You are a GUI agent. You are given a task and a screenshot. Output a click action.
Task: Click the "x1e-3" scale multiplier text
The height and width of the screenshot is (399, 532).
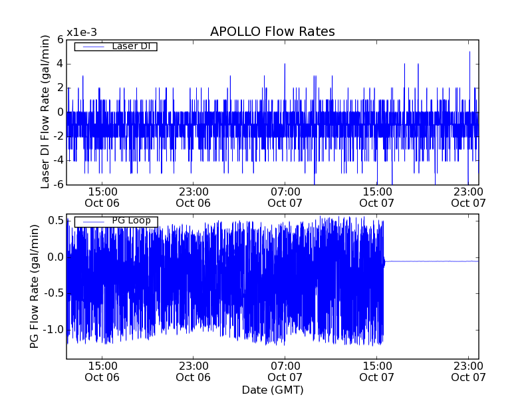(79, 33)
